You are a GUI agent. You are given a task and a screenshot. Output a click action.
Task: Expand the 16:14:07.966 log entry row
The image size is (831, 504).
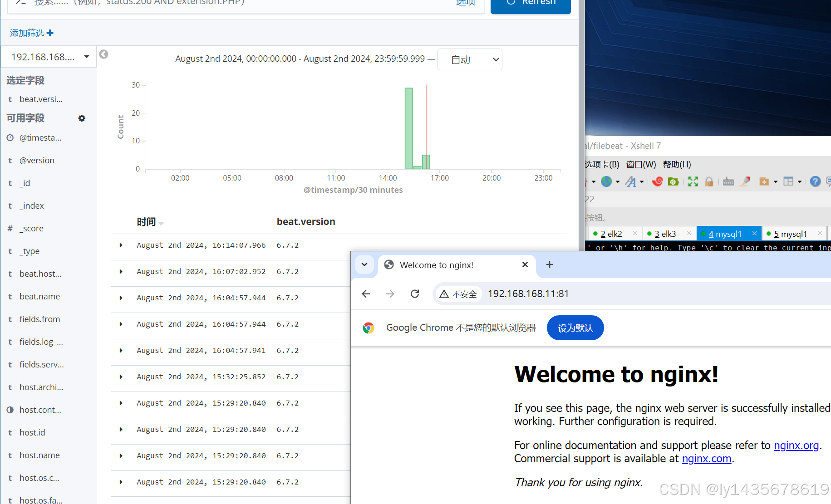pos(121,245)
